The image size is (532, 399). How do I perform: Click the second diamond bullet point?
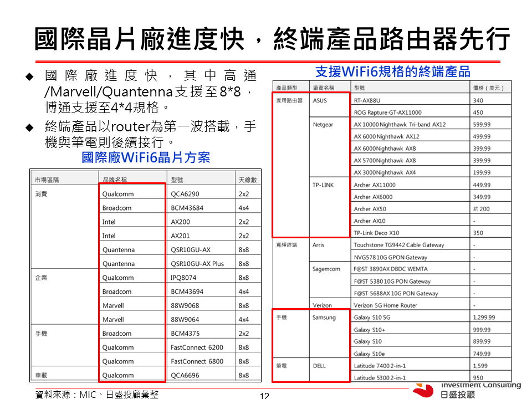click(30, 128)
